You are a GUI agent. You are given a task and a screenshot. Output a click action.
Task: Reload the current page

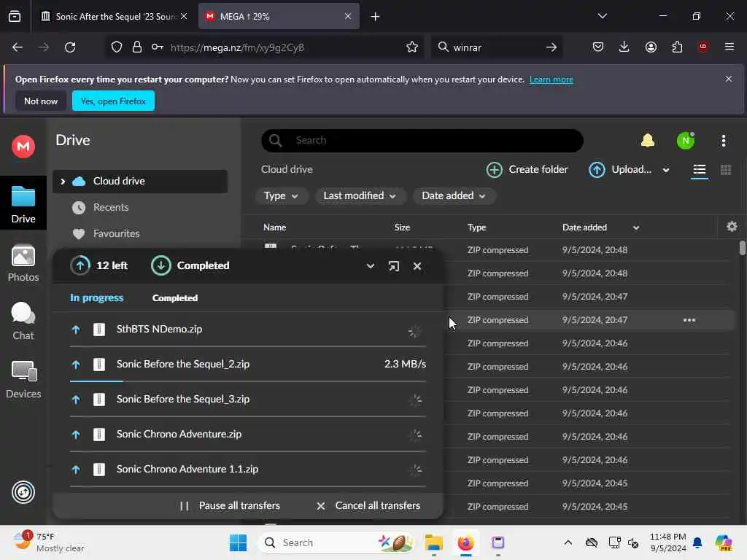70,47
